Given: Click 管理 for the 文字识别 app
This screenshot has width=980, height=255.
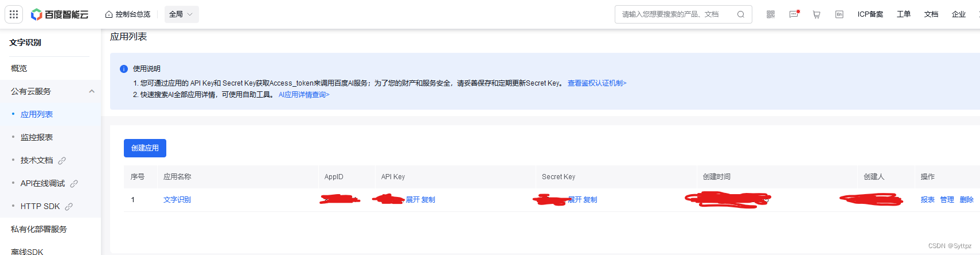Looking at the screenshot, I should [x=947, y=200].
